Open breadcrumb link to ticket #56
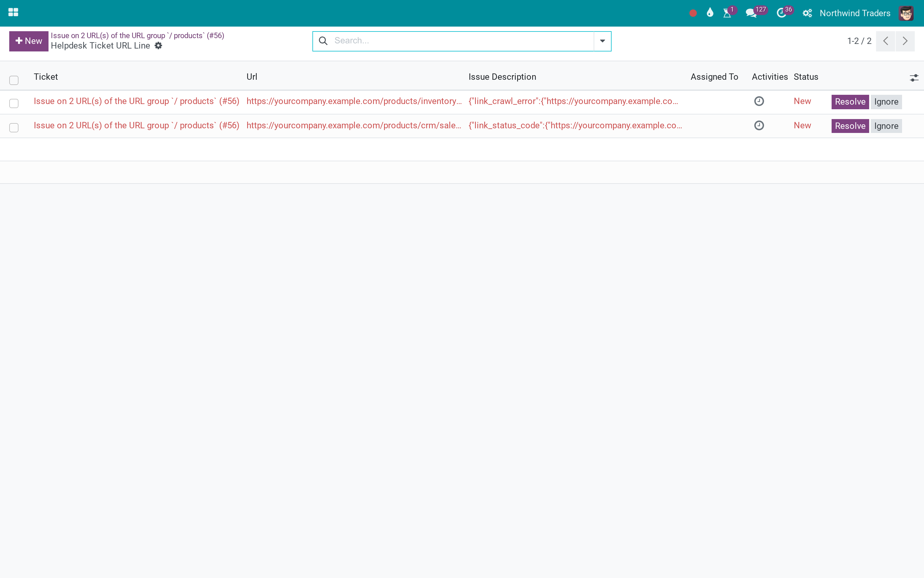 pos(137,36)
